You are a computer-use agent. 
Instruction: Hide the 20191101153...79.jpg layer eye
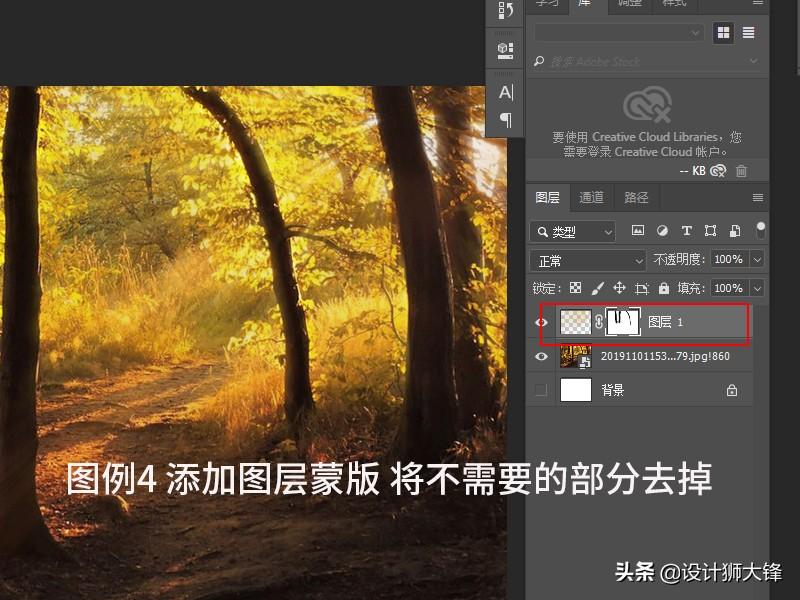(x=541, y=356)
